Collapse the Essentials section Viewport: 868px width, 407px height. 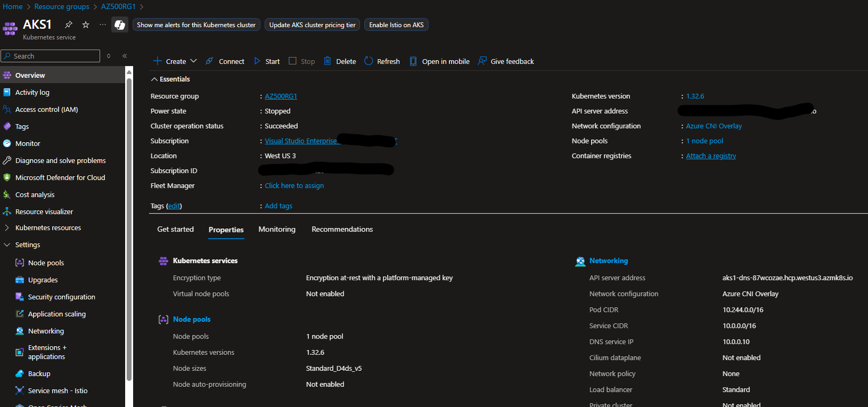[154, 79]
